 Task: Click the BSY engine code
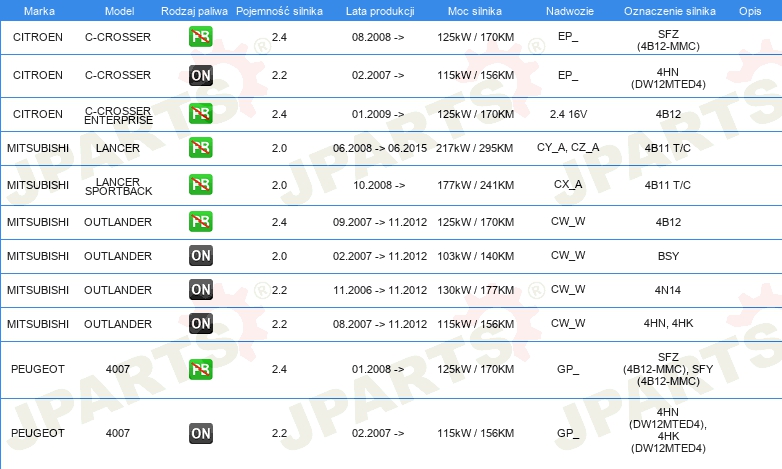click(668, 256)
